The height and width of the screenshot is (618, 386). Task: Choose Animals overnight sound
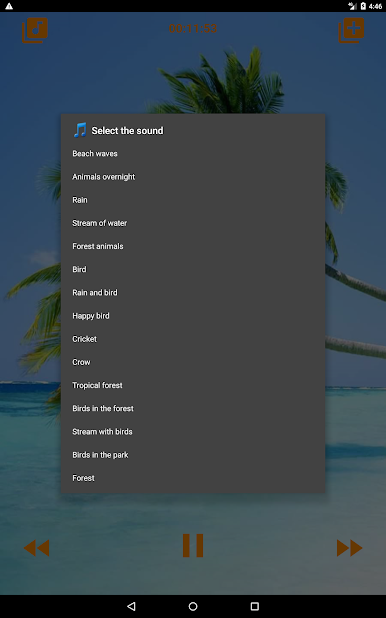pos(193,177)
